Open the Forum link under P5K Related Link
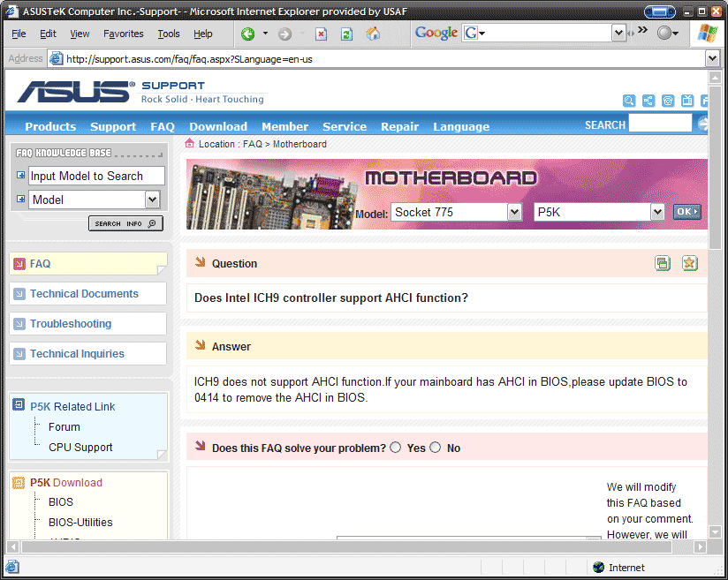This screenshot has width=728, height=580. 64,427
